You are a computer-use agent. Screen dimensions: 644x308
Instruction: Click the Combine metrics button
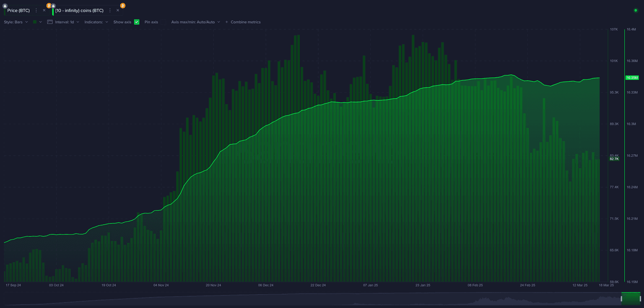(243, 22)
